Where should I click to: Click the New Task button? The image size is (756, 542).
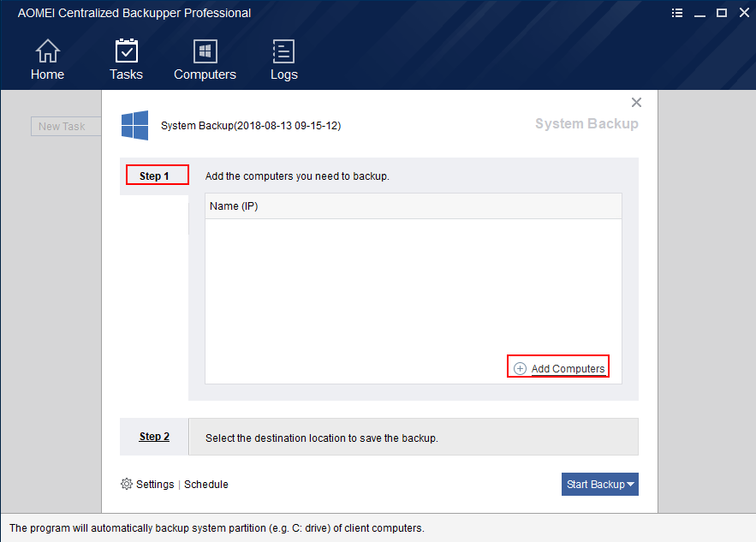pyautogui.click(x=66, y=127)
